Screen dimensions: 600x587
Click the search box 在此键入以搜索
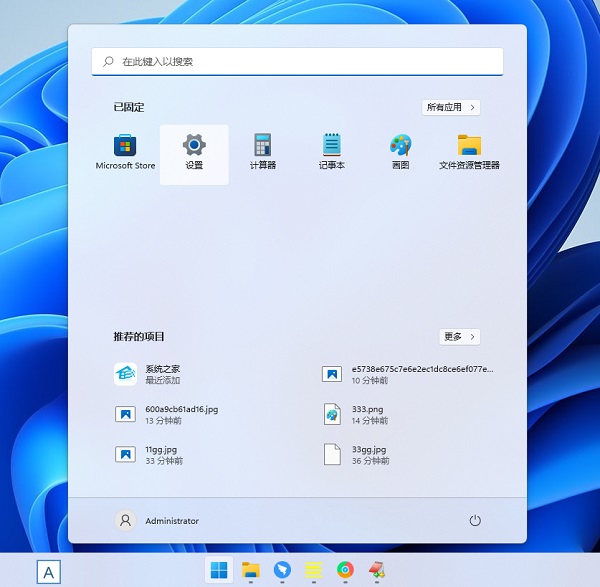click(x=297, y=62)
